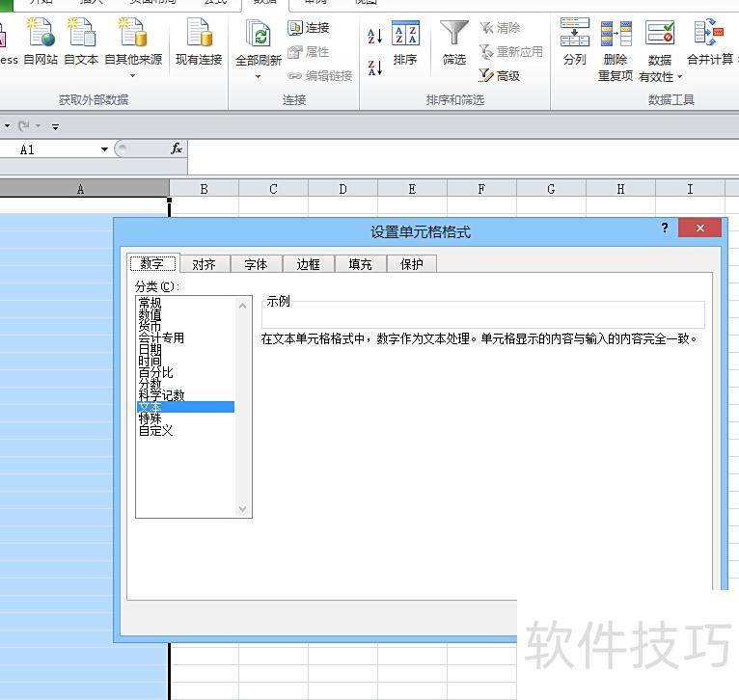Open the 连接 connections button
The image size is (739, 700).
pyautogui.click(x=309, y=28)
